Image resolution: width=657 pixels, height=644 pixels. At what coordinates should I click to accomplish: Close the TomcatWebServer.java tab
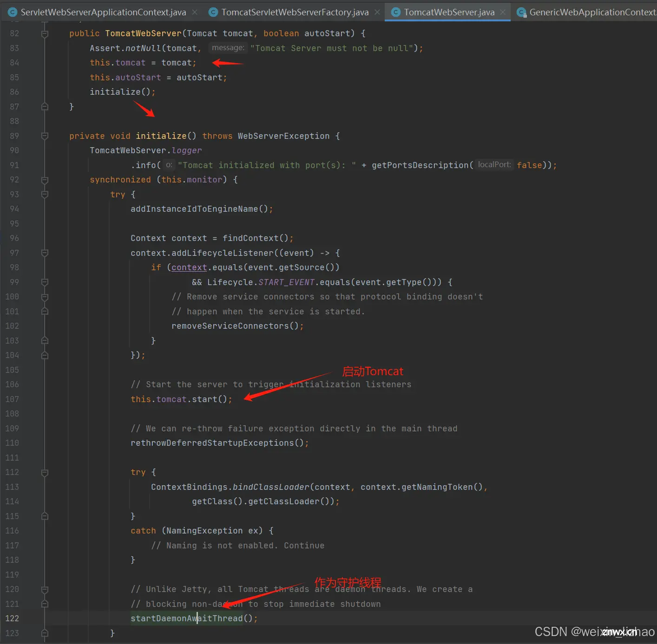pyautogui.click(x=502, y=13)
